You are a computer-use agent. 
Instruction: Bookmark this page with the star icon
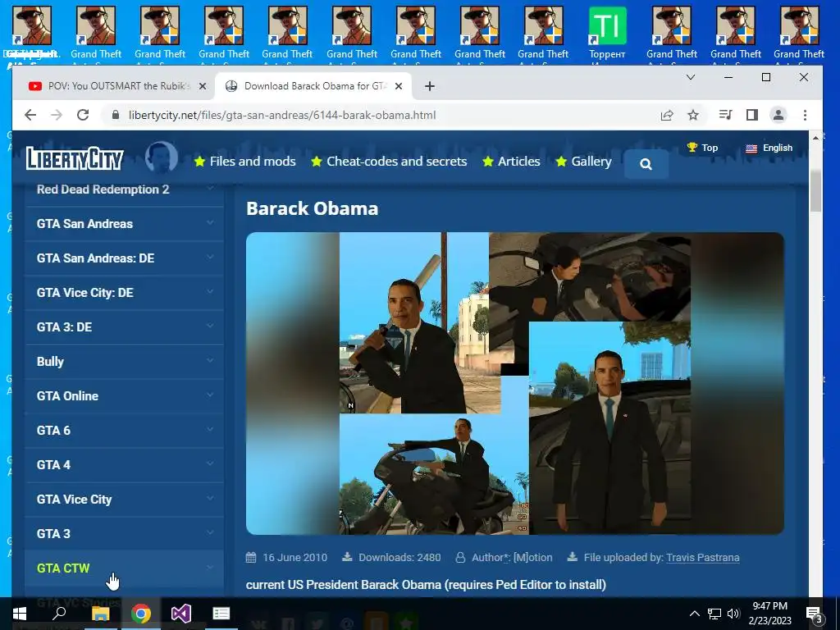pos(693,115)
